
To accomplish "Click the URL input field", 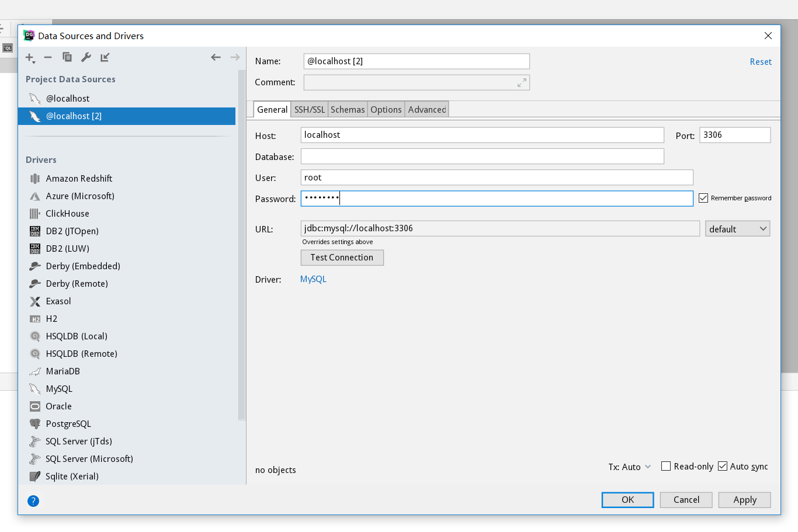I will (500, 228).
